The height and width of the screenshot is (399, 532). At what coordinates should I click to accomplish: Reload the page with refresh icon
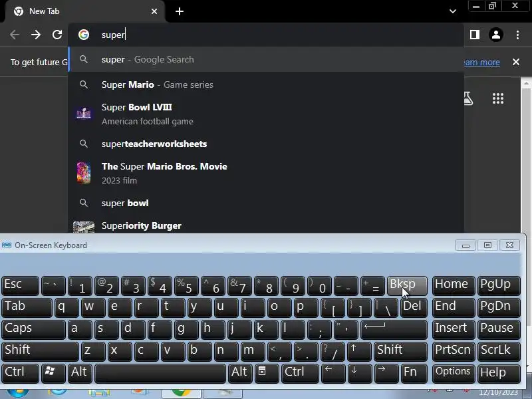coord(57,35)
